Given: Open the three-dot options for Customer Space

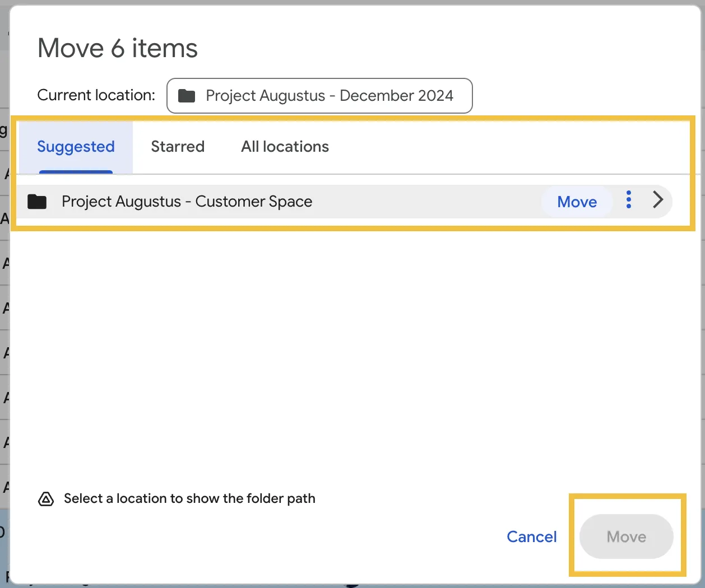Looking at the screenshot, I should (x=629, y=200).
